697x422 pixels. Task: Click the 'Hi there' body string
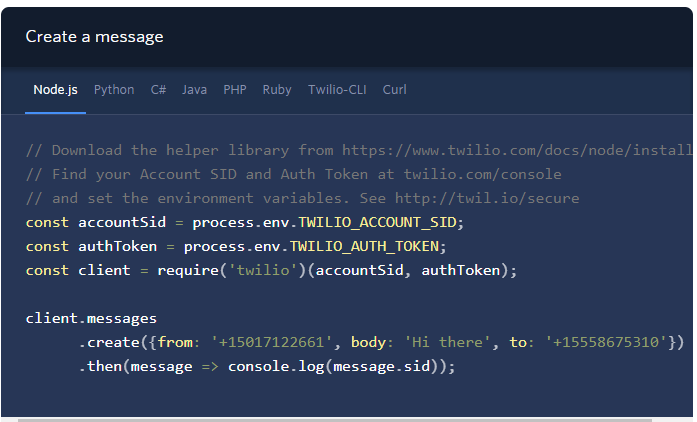point(448,342)
